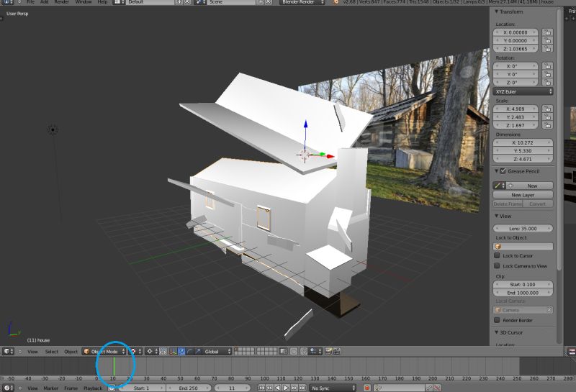Open the timeline Playback menu

click(93, 388)
